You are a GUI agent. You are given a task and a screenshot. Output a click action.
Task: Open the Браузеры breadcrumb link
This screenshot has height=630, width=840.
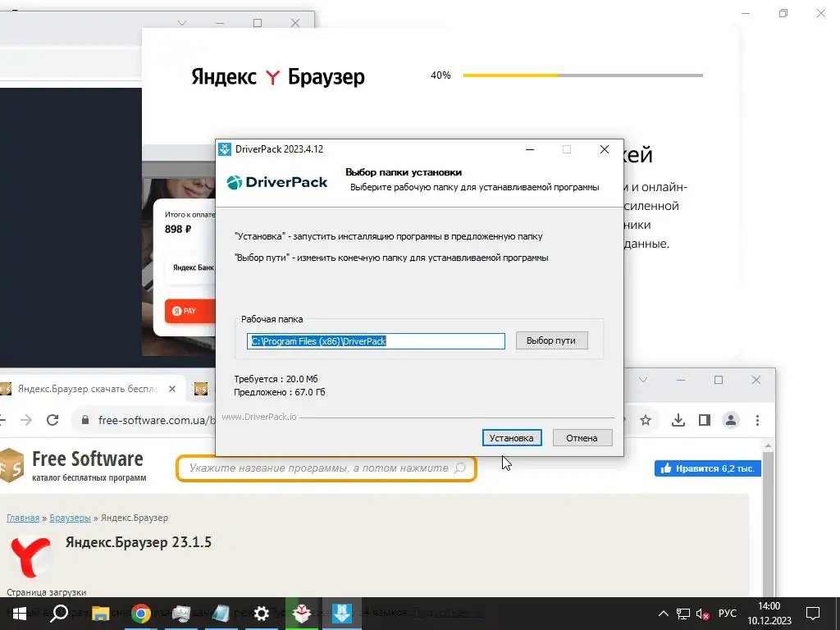(x=71, y=518)
